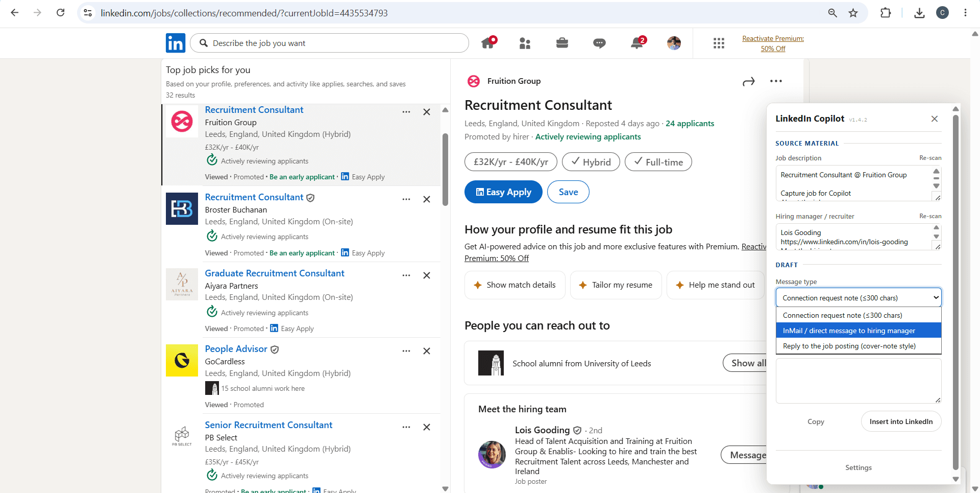Dismiss the Senior Recruitment Consultant card

427,427
